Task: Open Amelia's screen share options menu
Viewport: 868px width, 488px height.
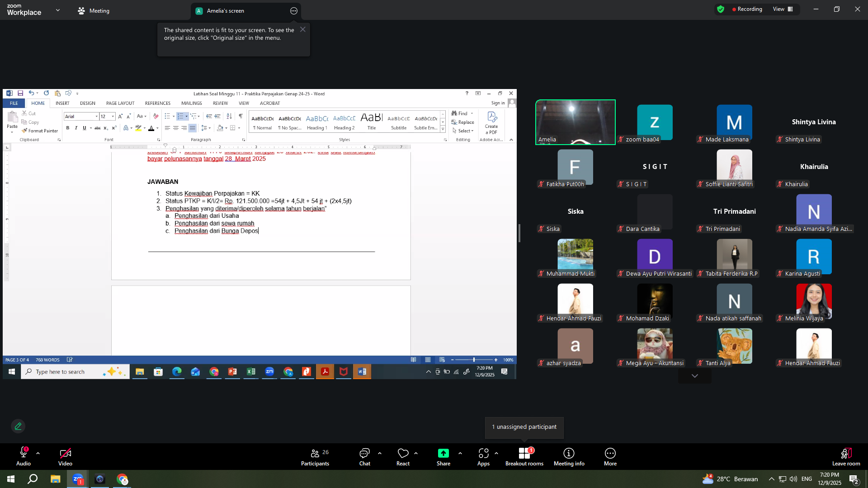Action: [x=294, y=11]
